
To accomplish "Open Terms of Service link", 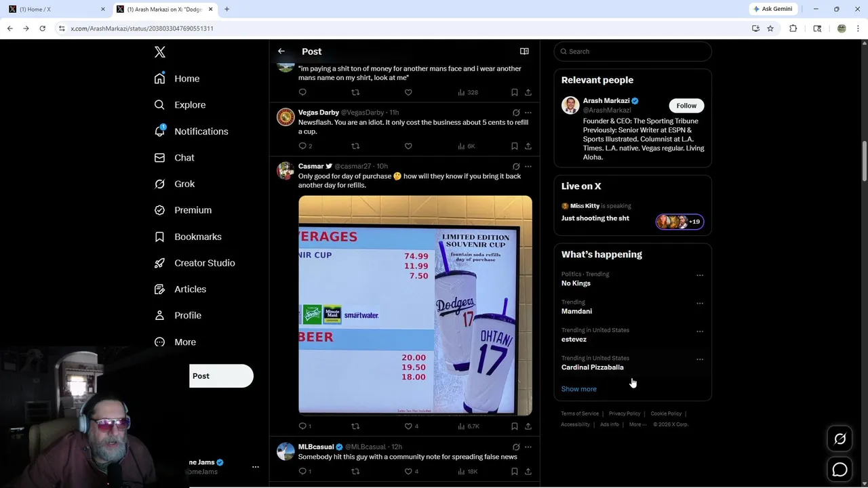I will click(x=580, y=413).
